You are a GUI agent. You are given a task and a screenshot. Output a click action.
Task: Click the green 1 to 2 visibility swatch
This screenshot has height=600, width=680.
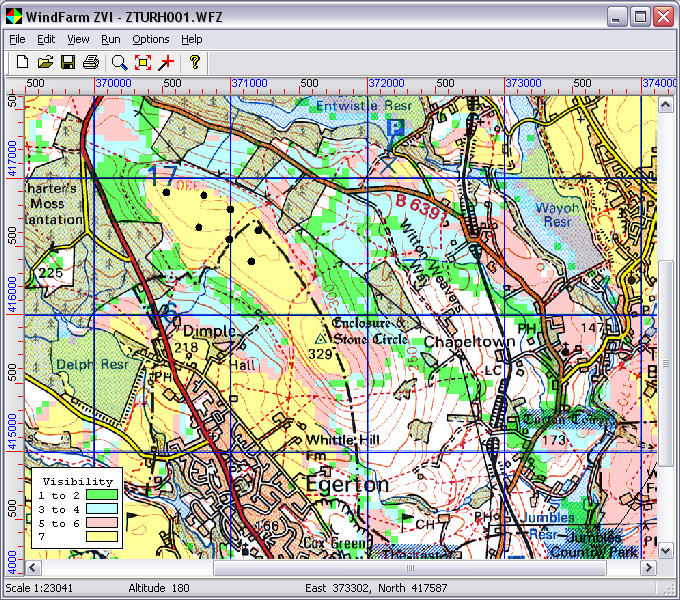point(102,495)
